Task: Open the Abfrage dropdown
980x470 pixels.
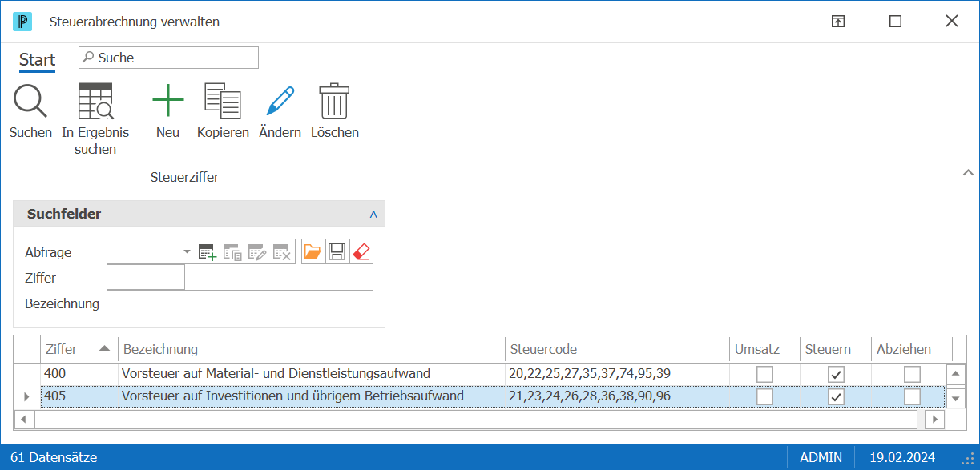Action: pos(187,251)
